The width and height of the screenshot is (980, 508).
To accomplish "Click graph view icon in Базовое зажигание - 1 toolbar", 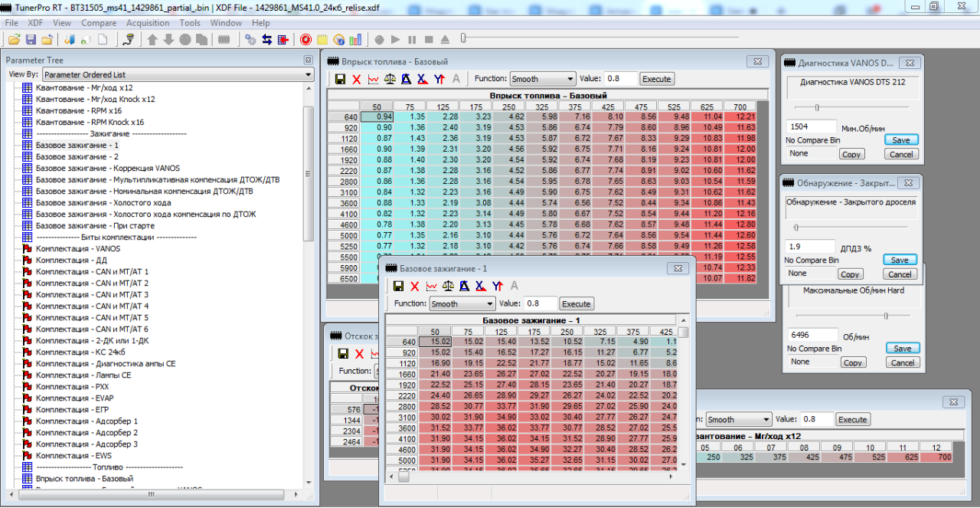I will click(x=432, y=287).
